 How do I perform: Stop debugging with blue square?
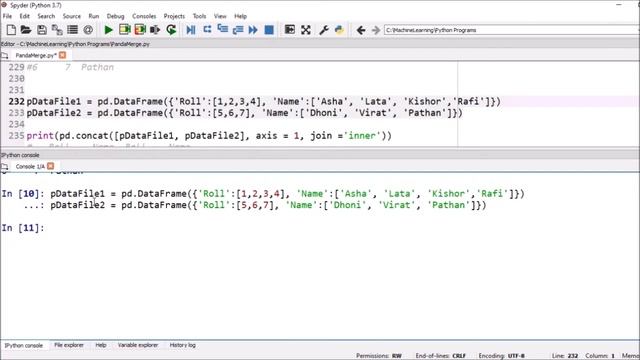pyautogui.click(x=269, y=30)
